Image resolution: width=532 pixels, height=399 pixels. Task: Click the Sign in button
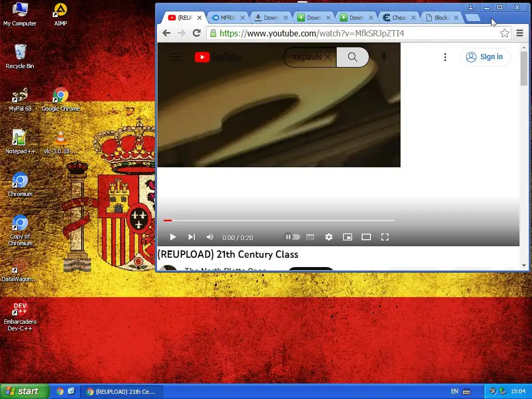485,57
